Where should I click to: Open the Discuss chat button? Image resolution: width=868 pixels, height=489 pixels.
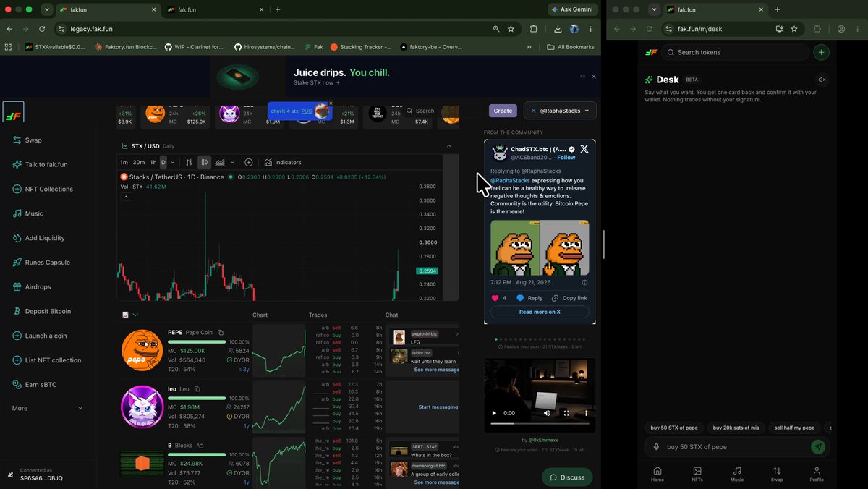pyautogui.click(x=567, y=477)
